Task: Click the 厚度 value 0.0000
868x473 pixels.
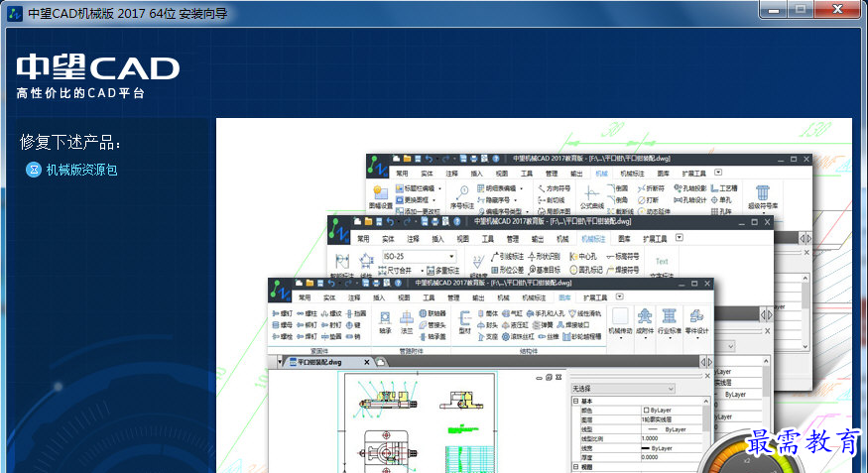Action: click(650, 457)
